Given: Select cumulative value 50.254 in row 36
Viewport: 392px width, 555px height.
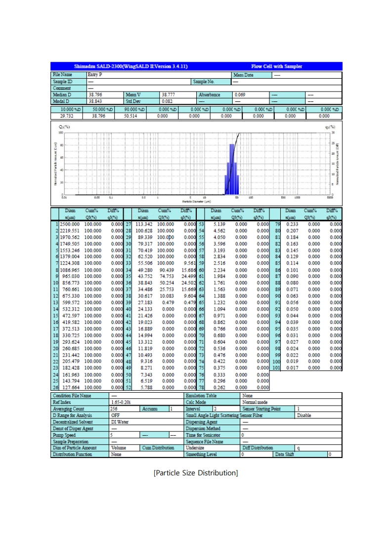Looking at the screenshot, I should (167, 283).
